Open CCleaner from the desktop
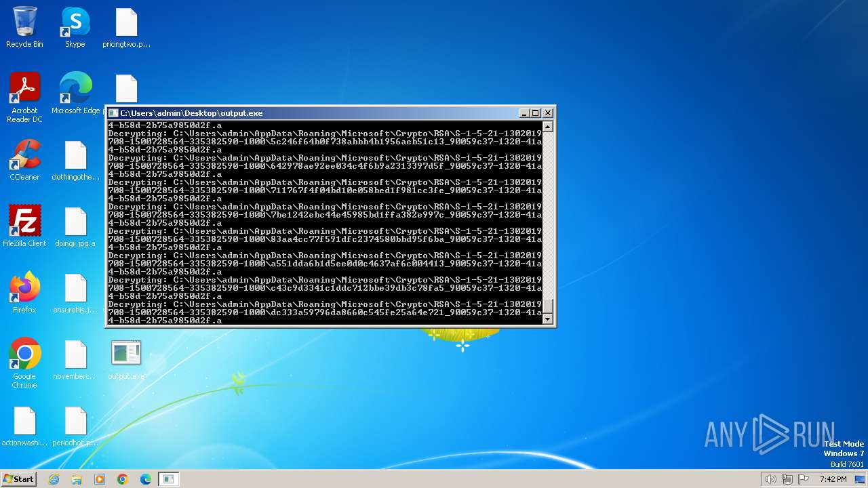The height and width of the screenshot is (488, 868). (24, 160)
